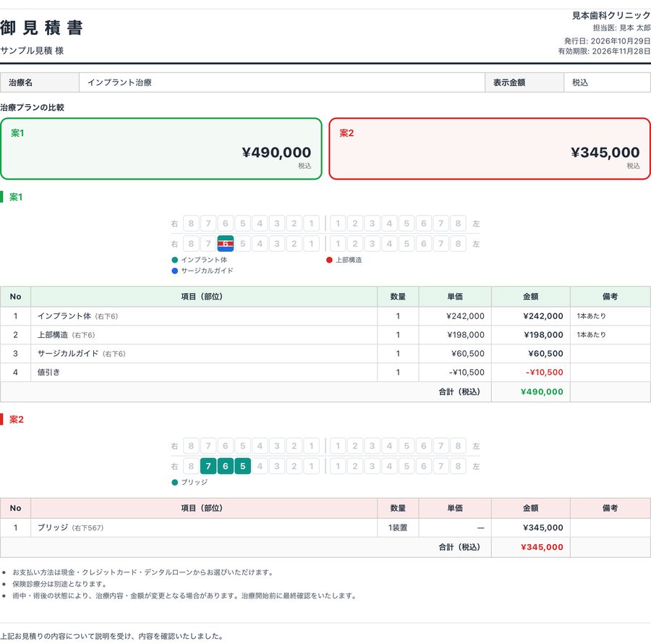
Task: Click サージカルガイド (右下6) item cell
Action: click(x=204, y=353)
